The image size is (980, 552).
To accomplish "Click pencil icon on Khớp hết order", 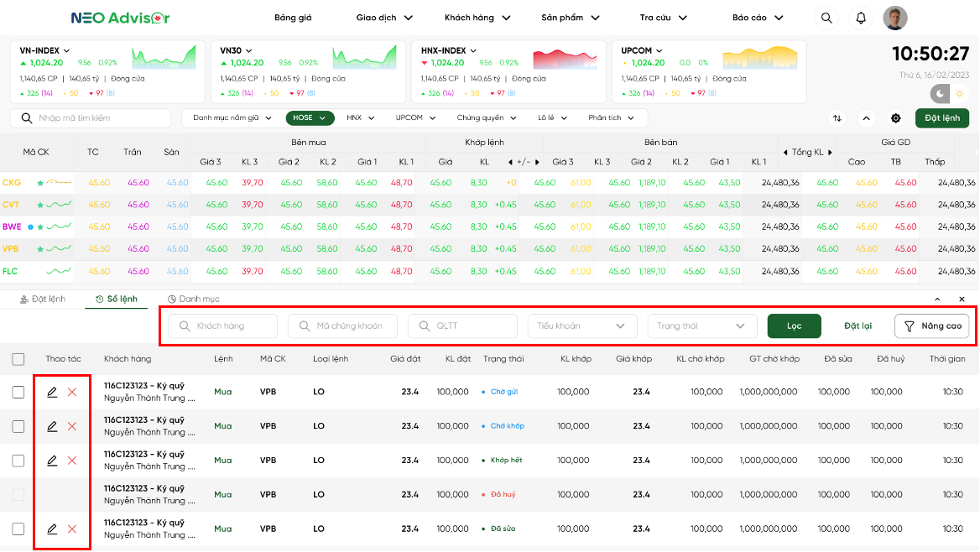I will coord(52,461).
